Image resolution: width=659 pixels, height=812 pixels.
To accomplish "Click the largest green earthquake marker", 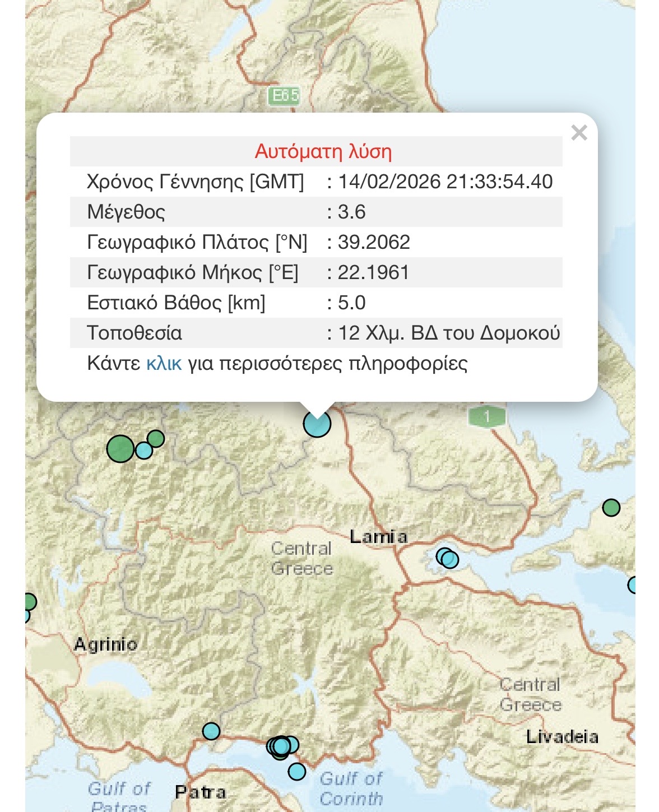I will (x=120, y=449).
